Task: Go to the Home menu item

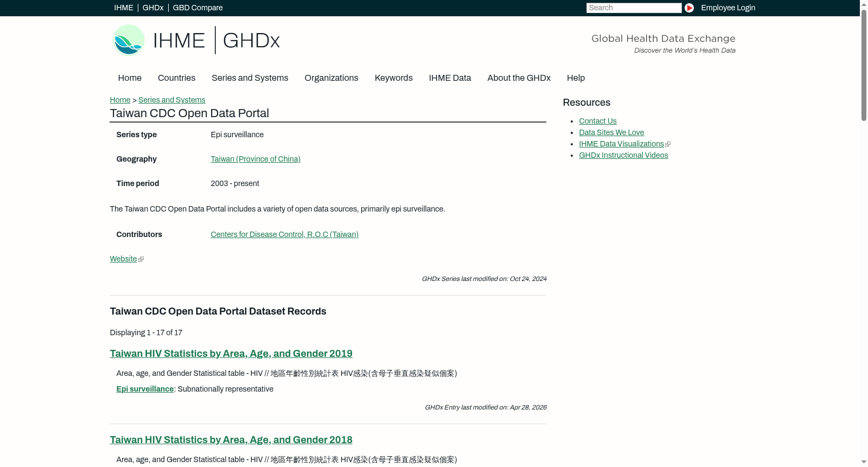Action: coord(130,78)
